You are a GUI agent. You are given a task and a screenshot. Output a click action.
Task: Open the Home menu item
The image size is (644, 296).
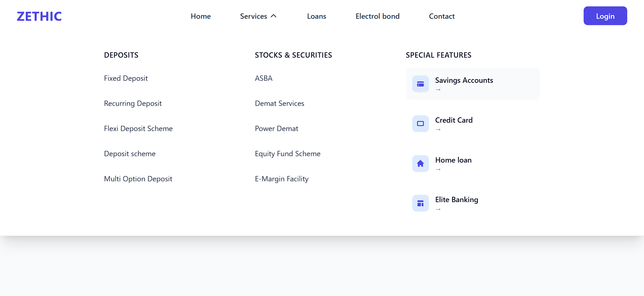pyautogui.click(x=201, y=16)
